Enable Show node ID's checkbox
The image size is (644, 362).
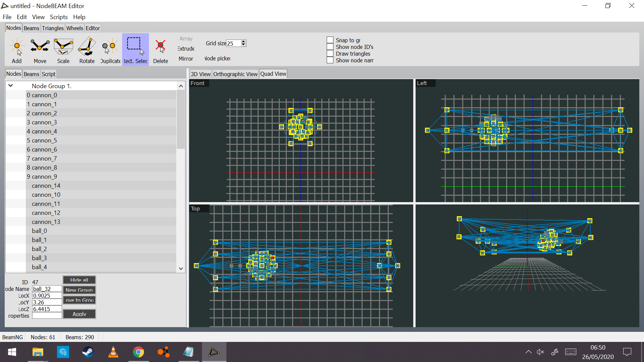330,47
